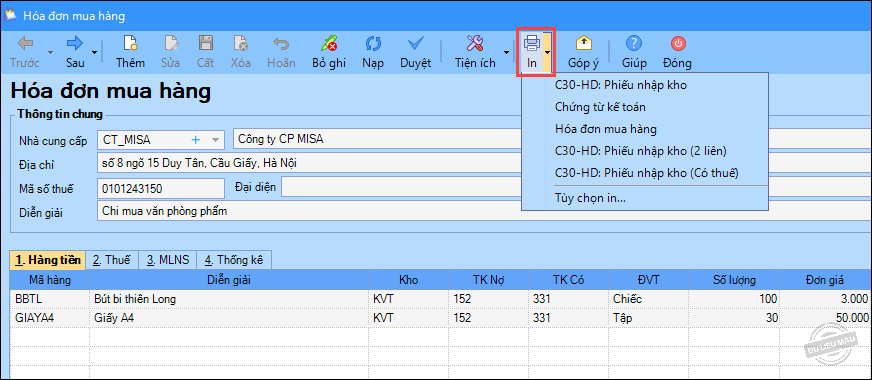Click the Sửa edit icon
This screenshot has height=380, width=872.
[x=170, y=43]
